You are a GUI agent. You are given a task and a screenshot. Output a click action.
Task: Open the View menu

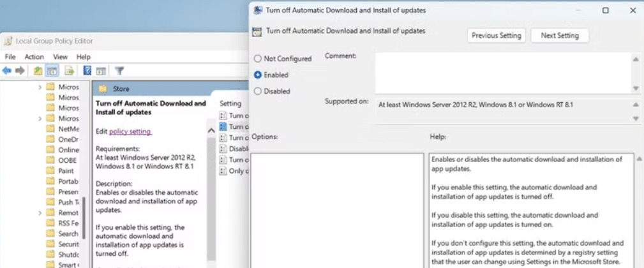click(60, 57)
